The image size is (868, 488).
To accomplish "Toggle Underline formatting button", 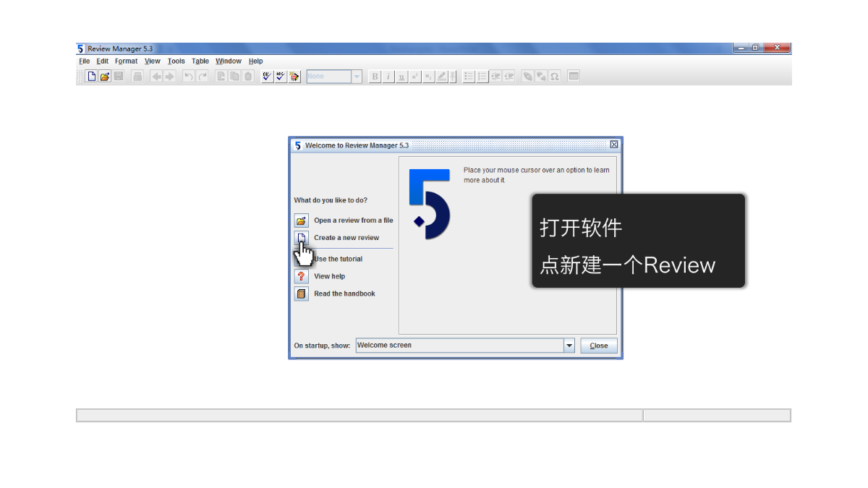I will click(402, 76).
